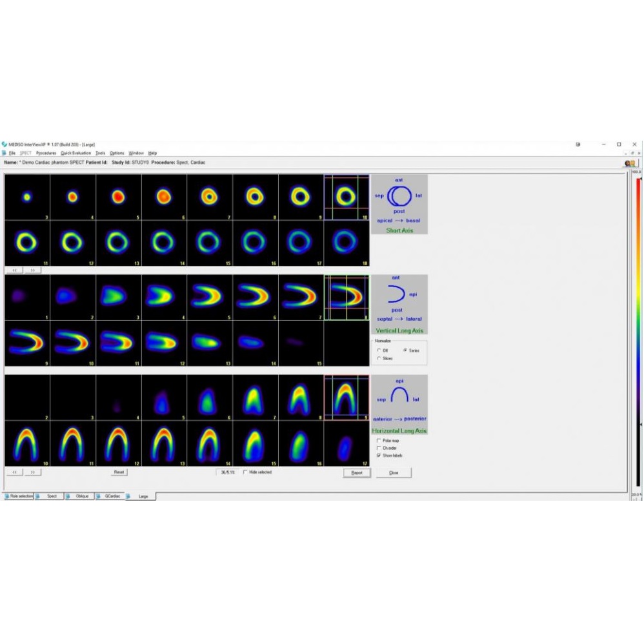This screenshot has height=644, width=644.
Task: Click the Reset button
Action: (119, 472)
